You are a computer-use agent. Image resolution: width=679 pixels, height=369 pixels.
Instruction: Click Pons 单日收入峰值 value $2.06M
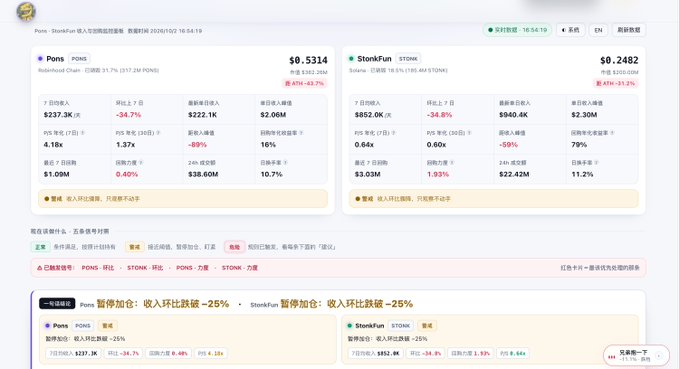(x=273, y=115)
